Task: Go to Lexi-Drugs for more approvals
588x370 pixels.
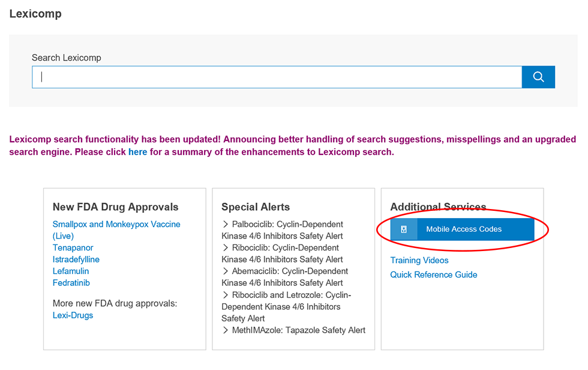Action: tap(73, 315)
